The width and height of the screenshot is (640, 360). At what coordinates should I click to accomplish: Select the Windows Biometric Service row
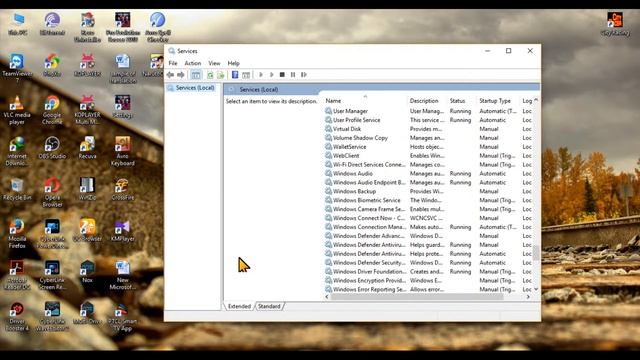(429, 200)
